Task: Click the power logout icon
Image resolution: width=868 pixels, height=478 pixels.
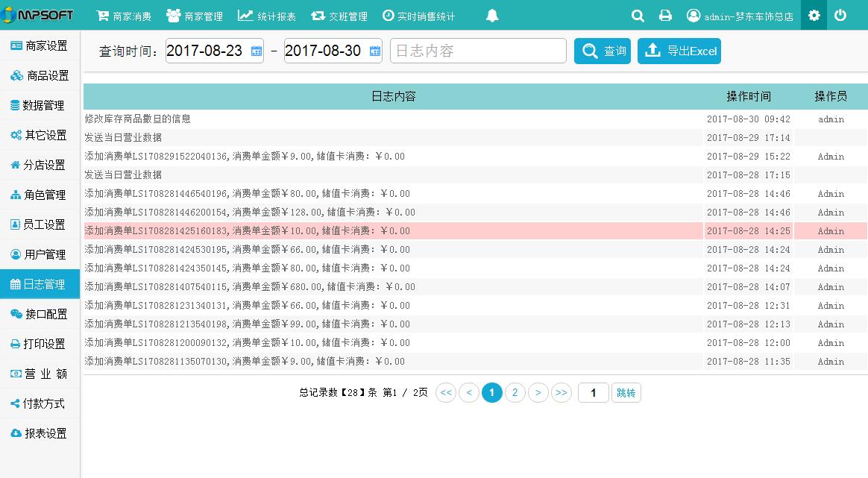Action: pyautogui.click(x=840, y=16)
